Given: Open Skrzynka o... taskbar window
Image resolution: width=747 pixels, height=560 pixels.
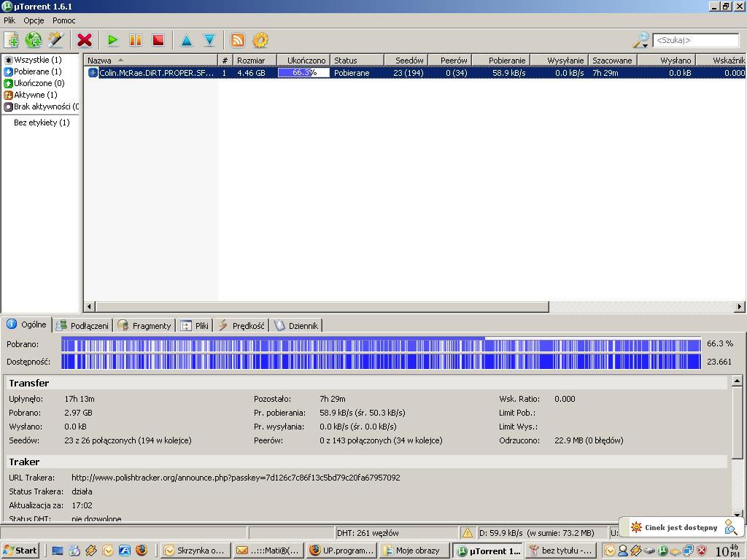Looking at the screenshot, I should click(194, 551).
